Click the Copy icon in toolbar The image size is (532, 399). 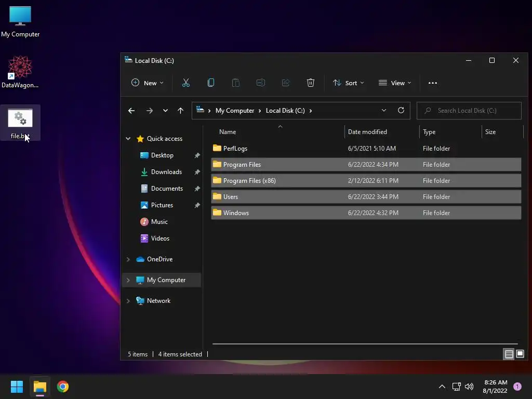coord(211,83)
